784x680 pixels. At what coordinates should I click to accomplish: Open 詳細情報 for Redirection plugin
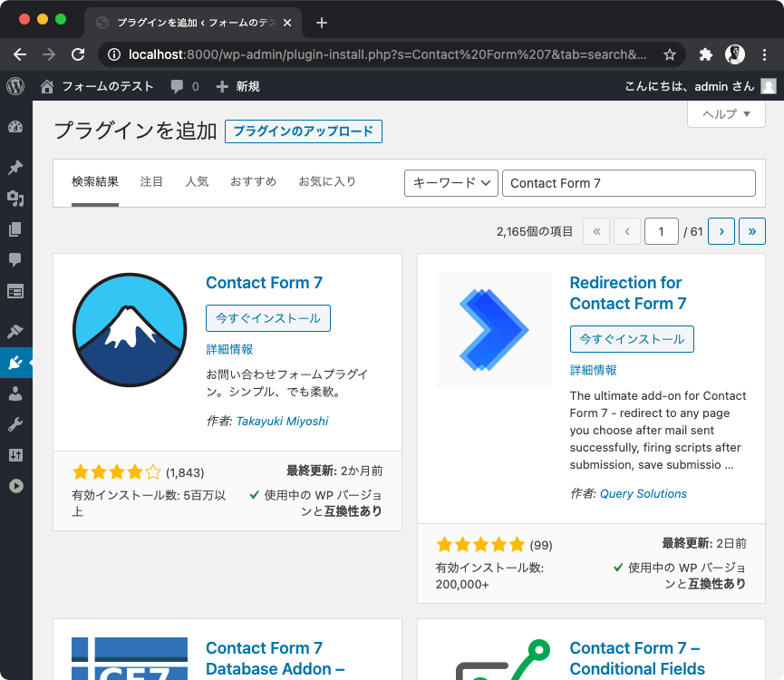594,370
